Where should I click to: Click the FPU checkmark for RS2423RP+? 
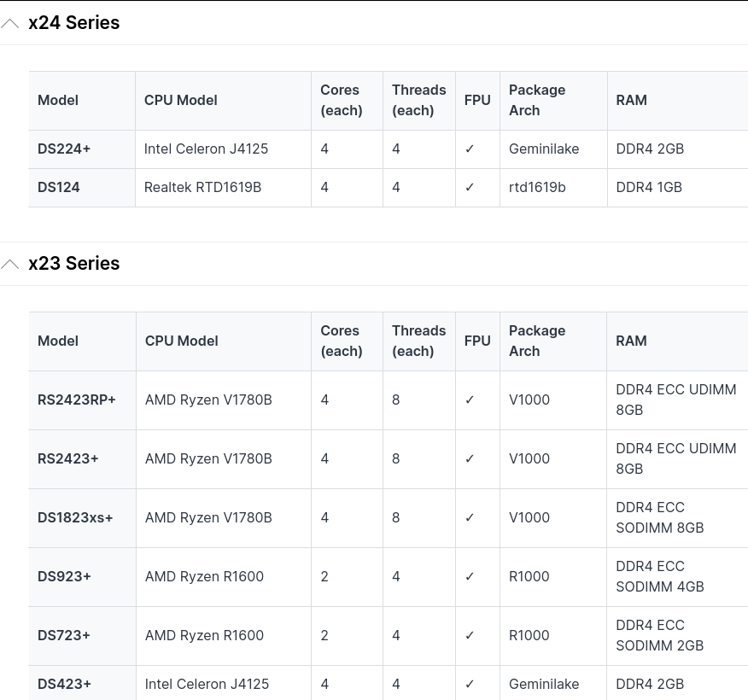(470, 400)
